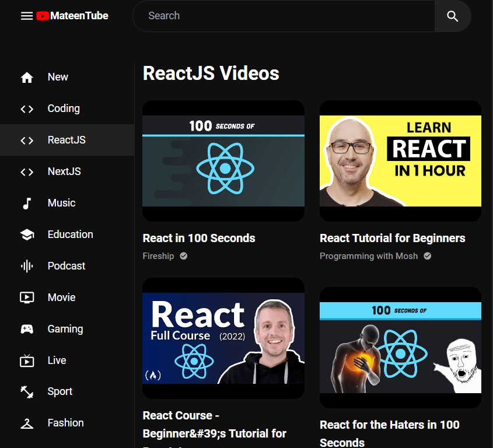Open Programming with Mosh channel link
Image resolution: width=493 pixels, height=448 pixels.
tap(369, 256)
